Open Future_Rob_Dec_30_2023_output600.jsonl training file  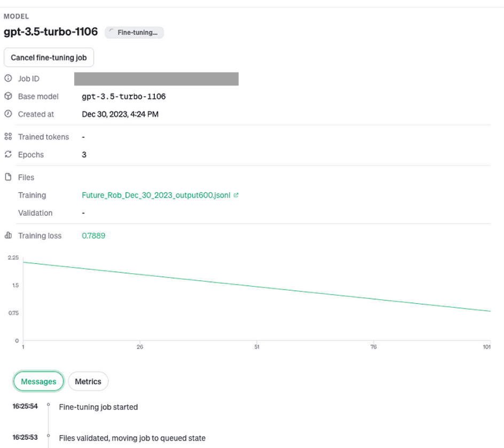156,195
